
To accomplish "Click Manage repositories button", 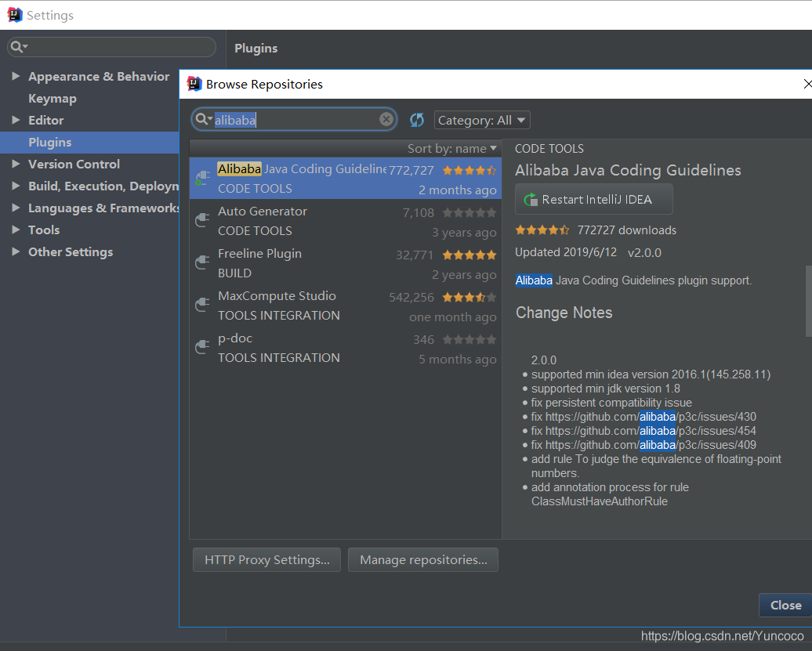I will pos(423,560).
